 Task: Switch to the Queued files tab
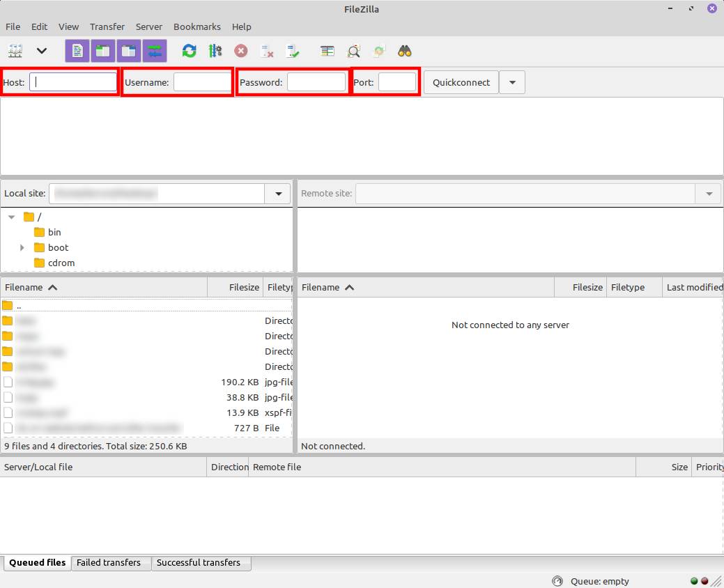[x=38, y=563]
